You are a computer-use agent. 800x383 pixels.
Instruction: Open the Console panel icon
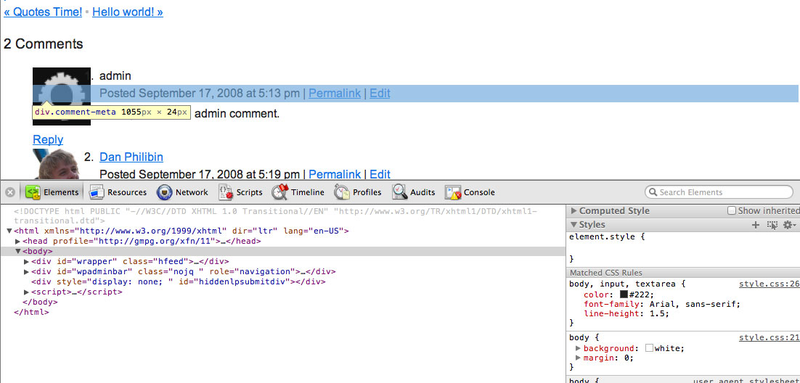pyautogui.click(x=453, y=192)
